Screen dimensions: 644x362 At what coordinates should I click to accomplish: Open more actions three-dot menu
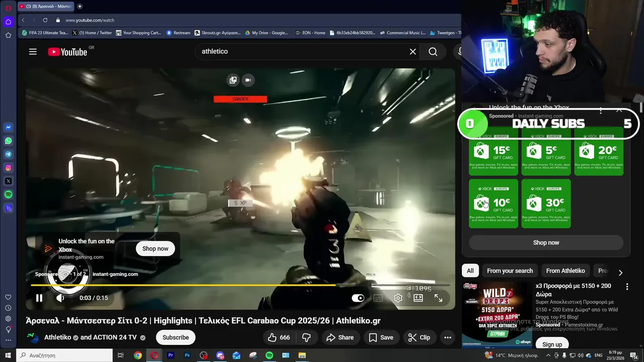tap(447, 337)
